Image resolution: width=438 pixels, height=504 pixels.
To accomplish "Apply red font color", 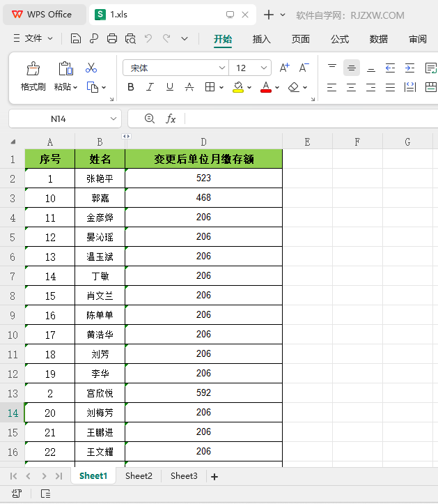I will tap(266, 87).
